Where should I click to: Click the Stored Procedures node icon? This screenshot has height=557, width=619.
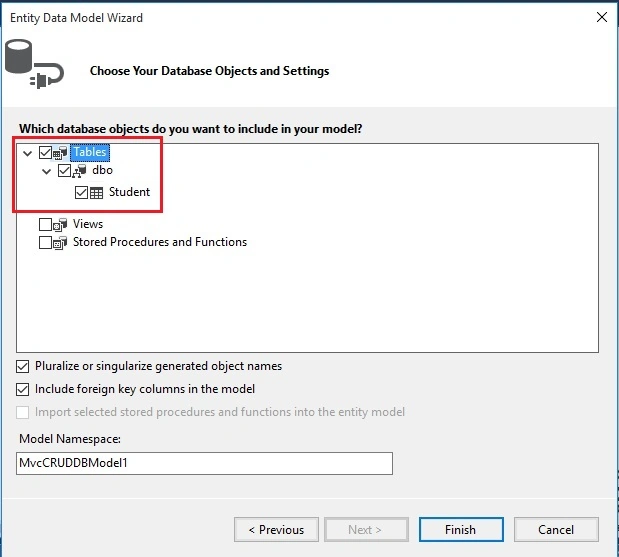click(60, 242)
